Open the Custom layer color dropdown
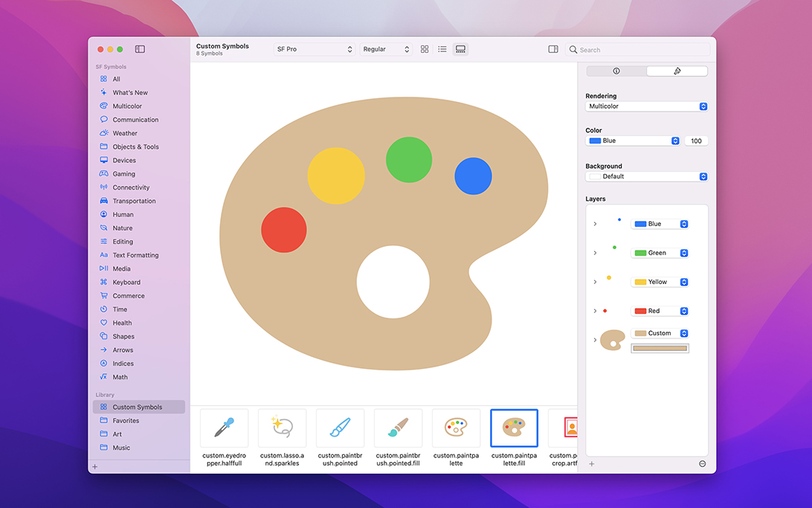 (x=660, y=333)
